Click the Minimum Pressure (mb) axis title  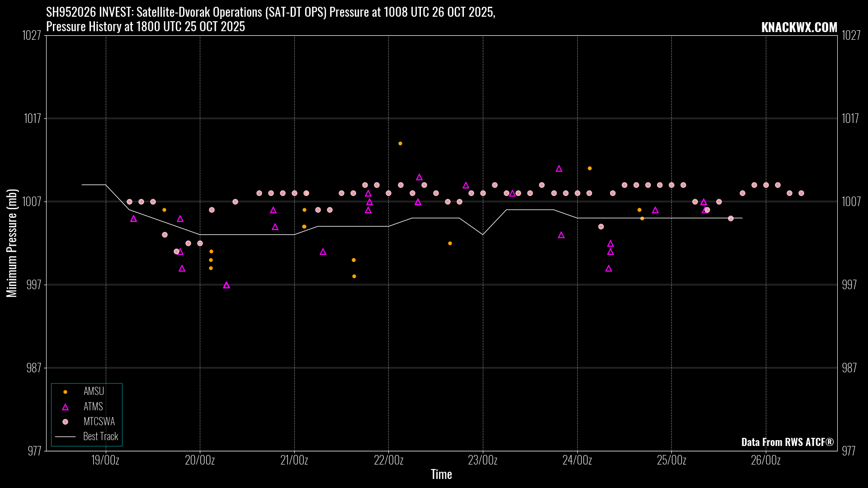coord(12,243)
